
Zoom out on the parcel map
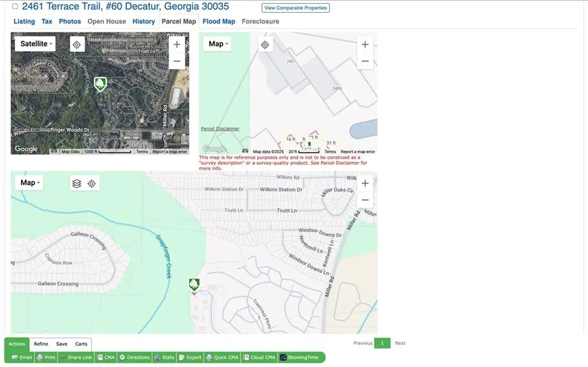[365, 61]
